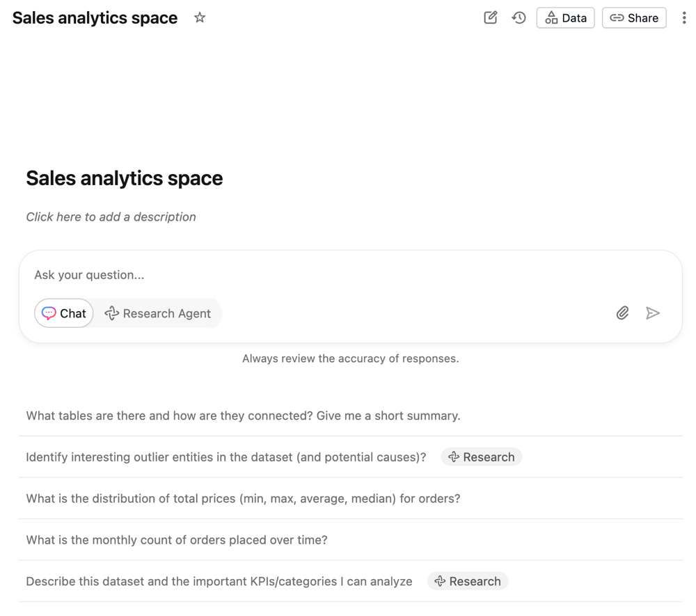
Task: Select the outlier entities suggested question
Action: 226,457
